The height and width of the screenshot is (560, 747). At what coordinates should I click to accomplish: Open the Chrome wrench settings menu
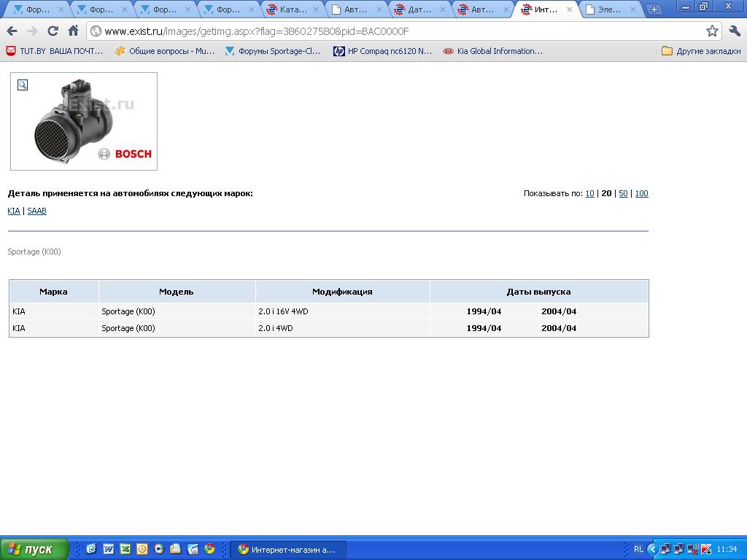(734, 31)
